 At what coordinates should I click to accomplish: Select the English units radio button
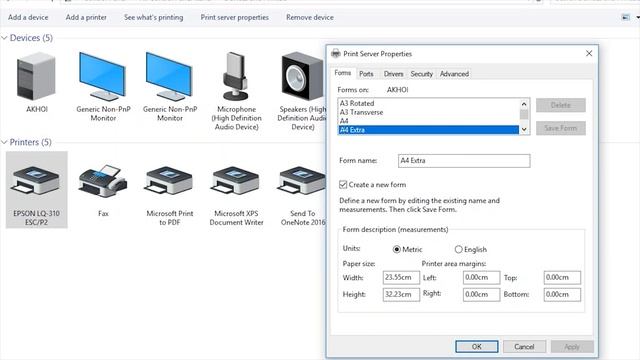458,249
